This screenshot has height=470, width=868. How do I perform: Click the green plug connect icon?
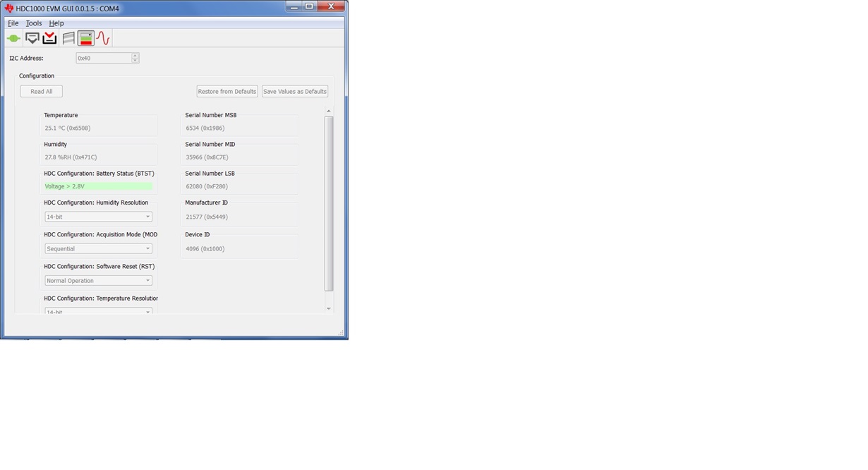click(13, 38)
